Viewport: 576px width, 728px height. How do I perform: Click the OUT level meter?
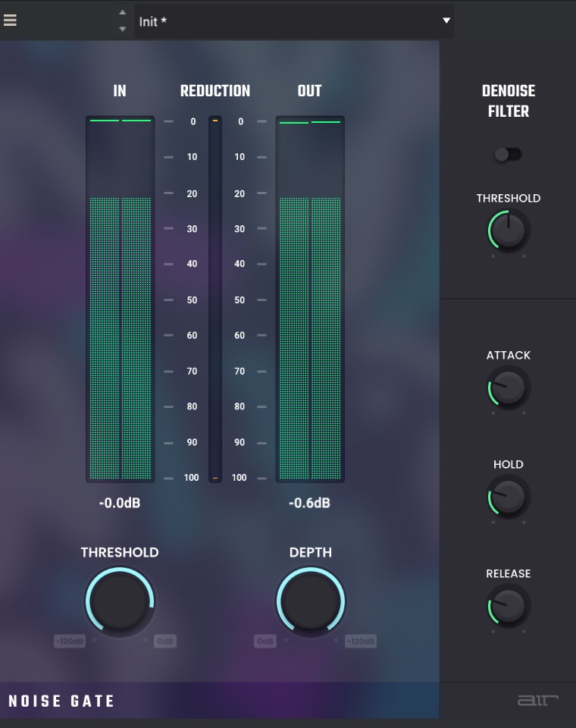tap(310, 300)
